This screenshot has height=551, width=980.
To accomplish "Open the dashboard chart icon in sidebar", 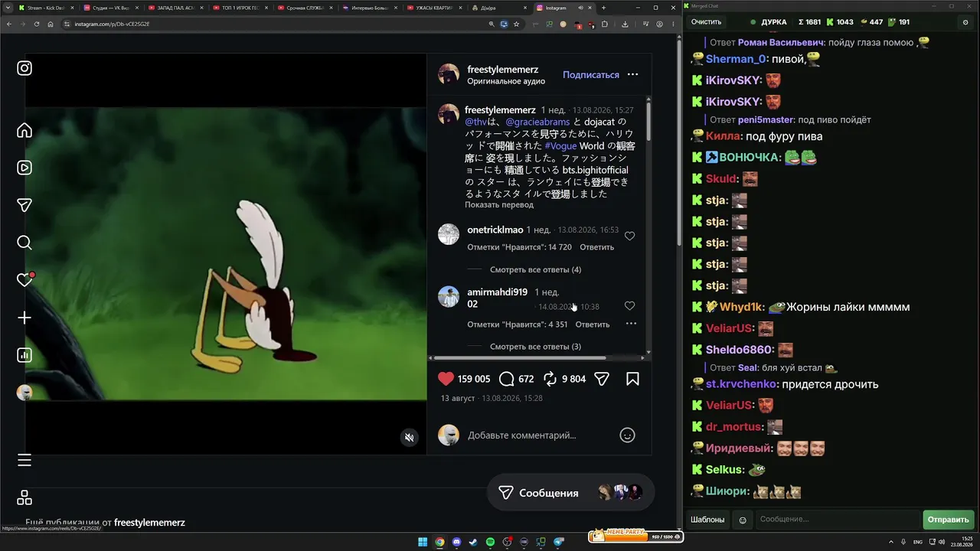I will coord(24,355).
